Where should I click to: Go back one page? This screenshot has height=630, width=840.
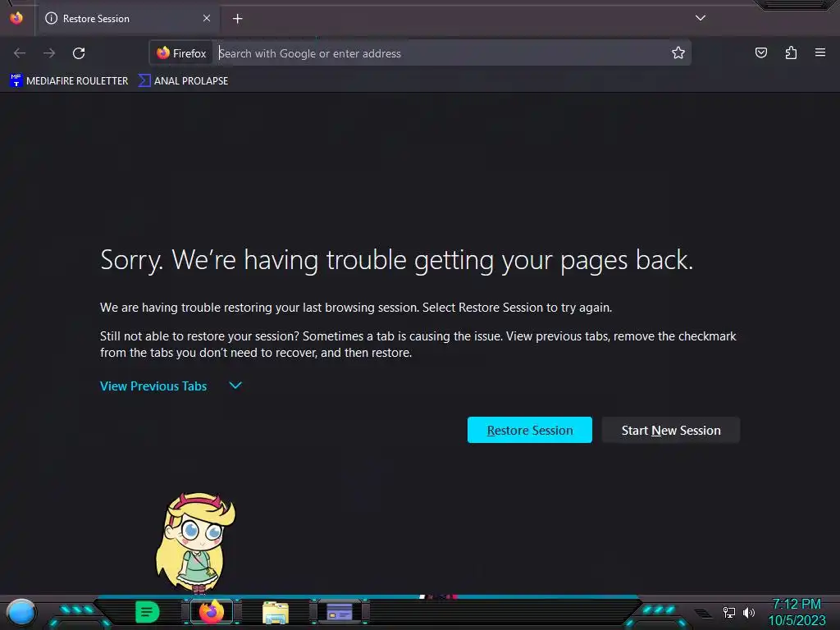point(20,53)
